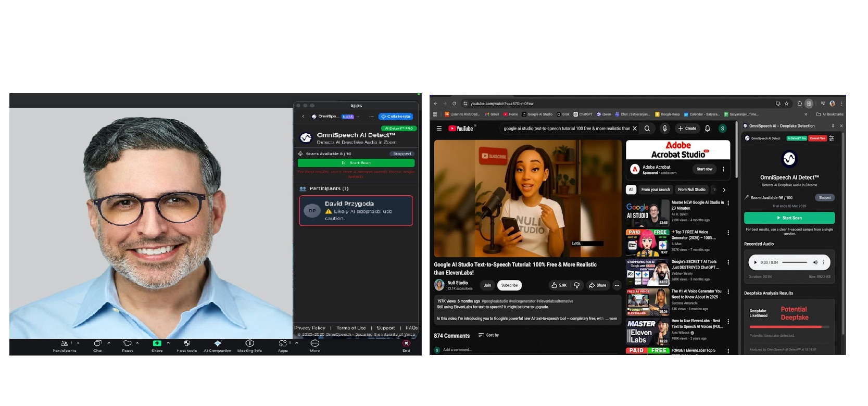Click the Host tools shield icon

click(x=186, y=344)
